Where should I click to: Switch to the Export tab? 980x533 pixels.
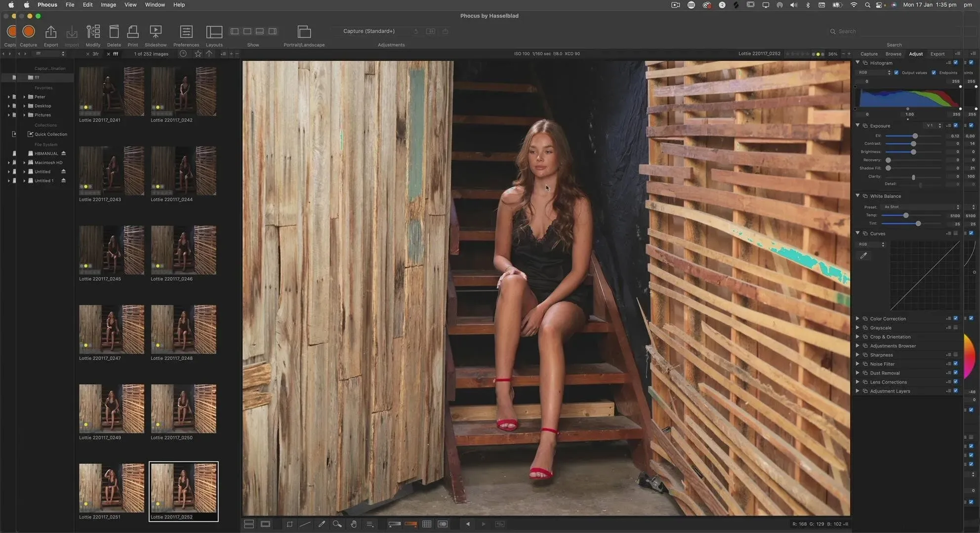click(937, 54)
